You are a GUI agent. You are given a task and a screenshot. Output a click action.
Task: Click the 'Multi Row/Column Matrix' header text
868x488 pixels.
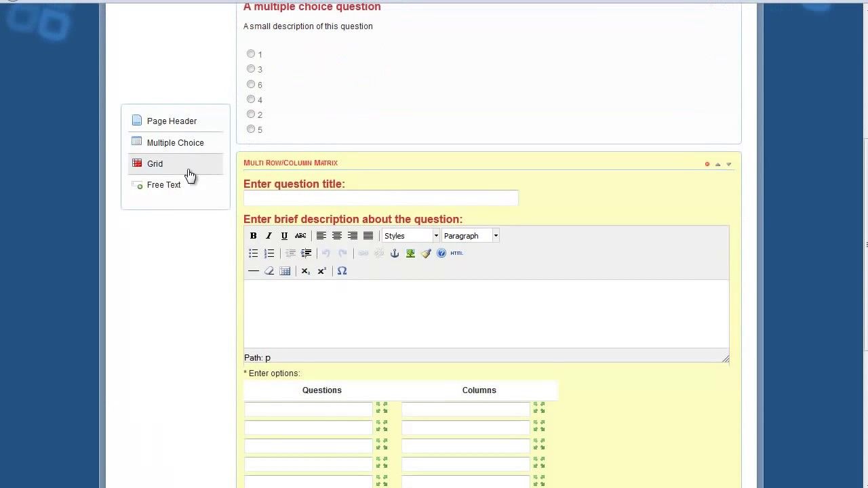pyautogui.click(x=290, y=163)
